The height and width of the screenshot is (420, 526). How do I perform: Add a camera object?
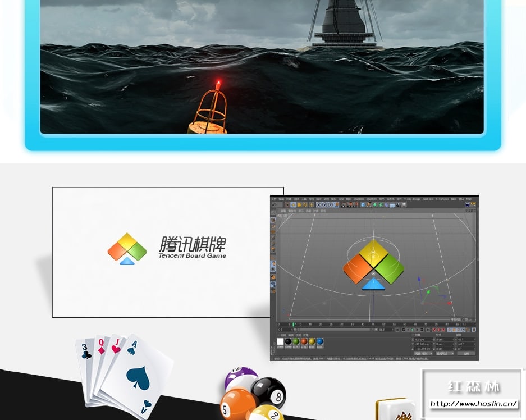(x=398, y=204)
